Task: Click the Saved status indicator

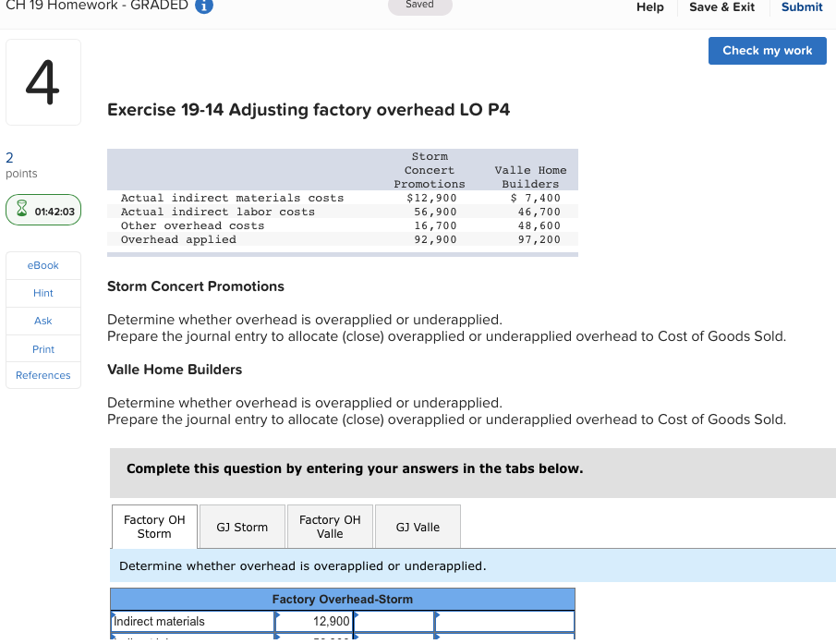Action: pyautogui.click(x=419, y=5)
